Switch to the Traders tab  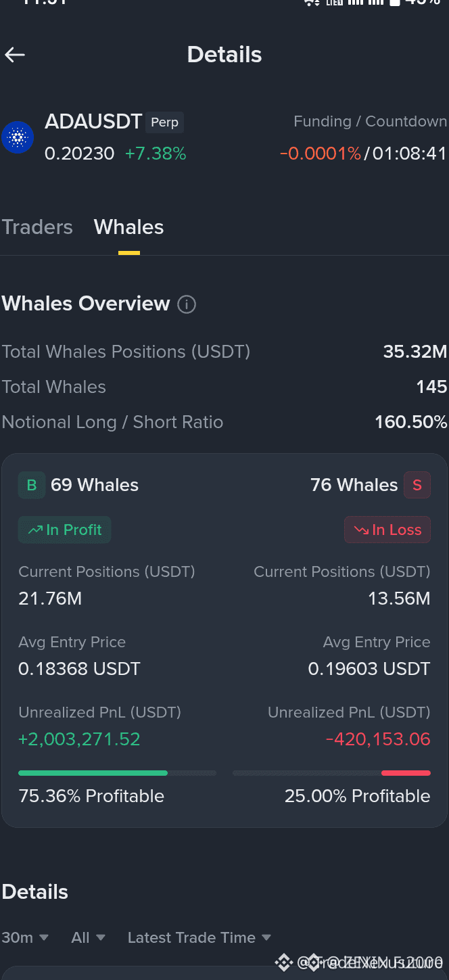point(37,227)
